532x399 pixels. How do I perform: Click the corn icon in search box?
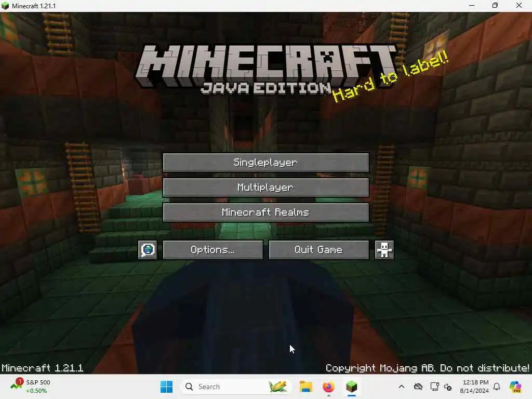point(277,387)
